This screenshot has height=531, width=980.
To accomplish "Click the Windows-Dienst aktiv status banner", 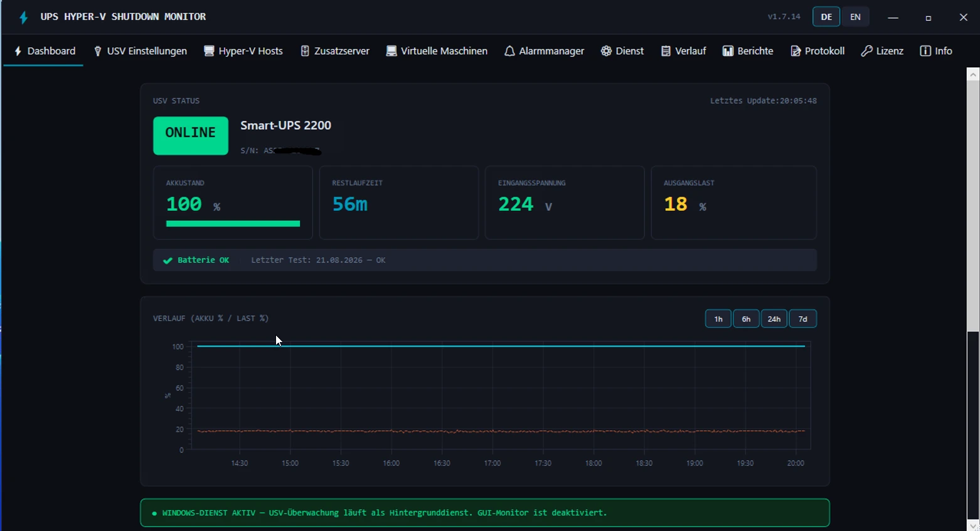I will coord(485,513).
